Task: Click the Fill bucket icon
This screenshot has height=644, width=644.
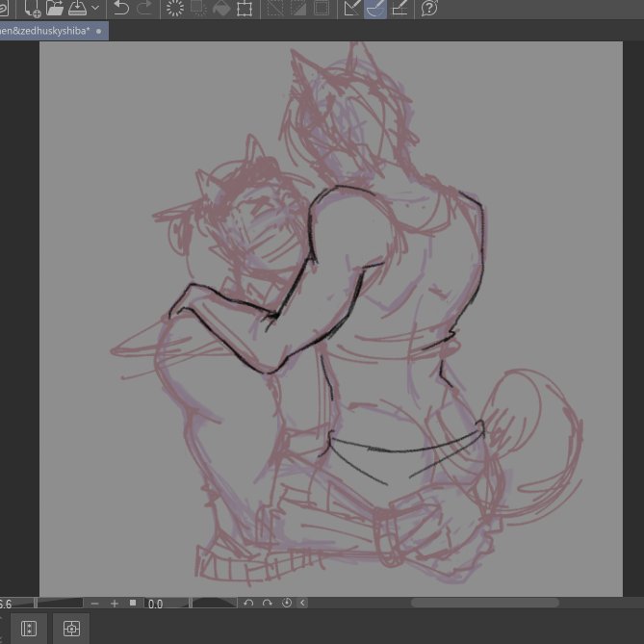Action: [x=221, y=9]
